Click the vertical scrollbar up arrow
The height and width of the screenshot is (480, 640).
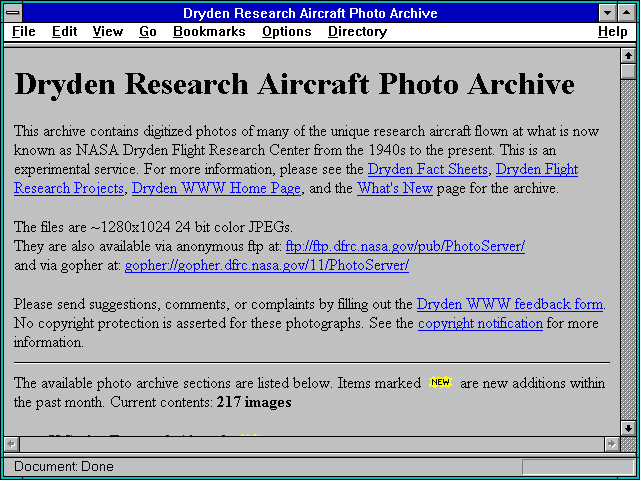628,56
